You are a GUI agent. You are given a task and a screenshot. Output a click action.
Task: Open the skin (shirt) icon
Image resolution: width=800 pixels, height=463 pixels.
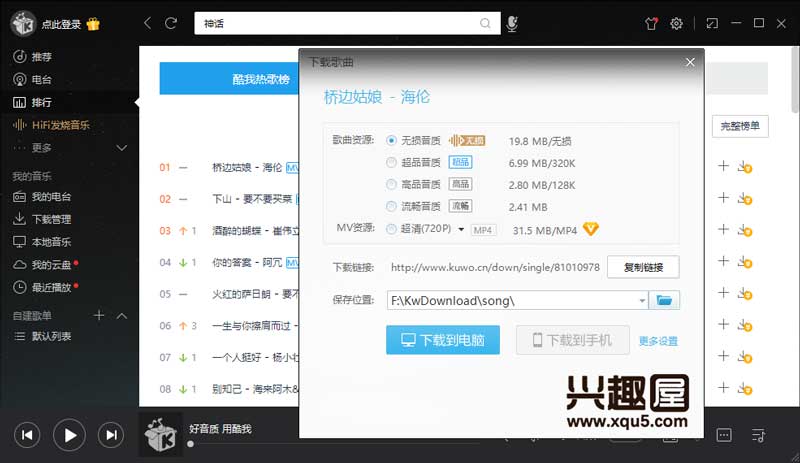click(651, 23)
